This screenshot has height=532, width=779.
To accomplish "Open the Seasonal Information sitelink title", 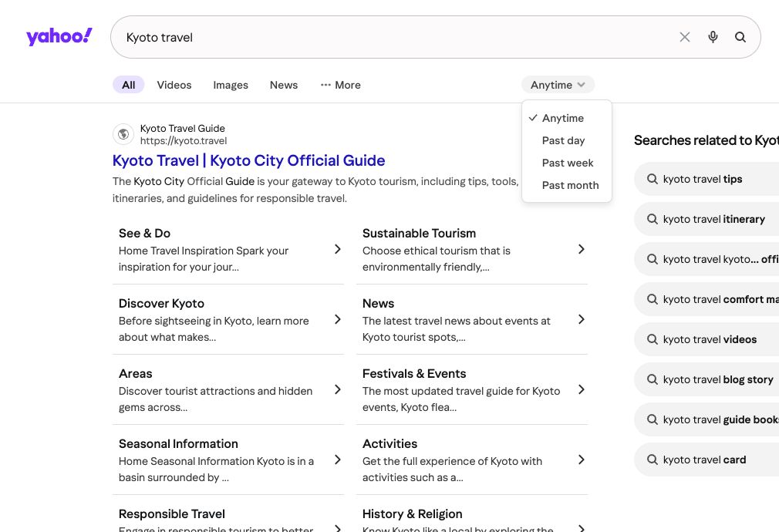I will (x=178, y=443).
